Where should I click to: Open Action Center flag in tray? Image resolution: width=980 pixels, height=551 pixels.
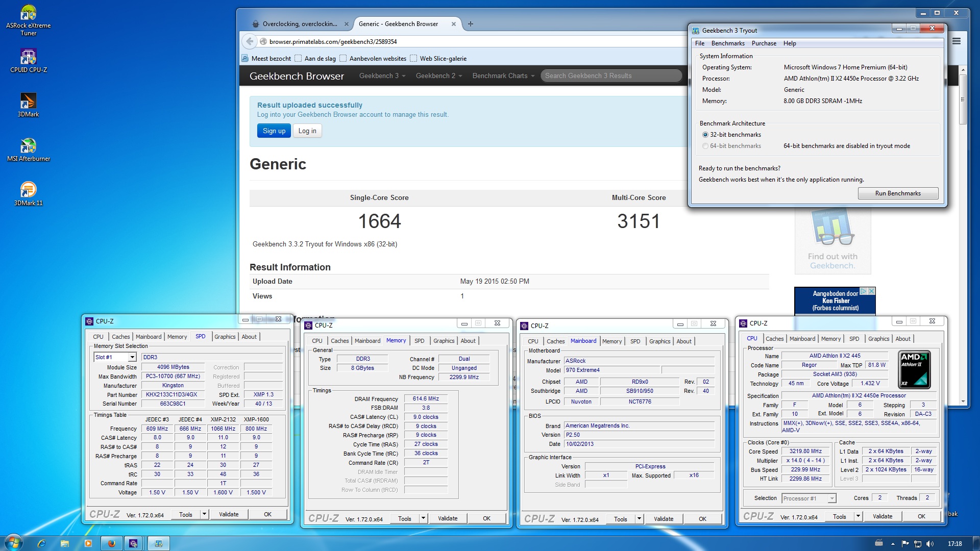(905, 544)
